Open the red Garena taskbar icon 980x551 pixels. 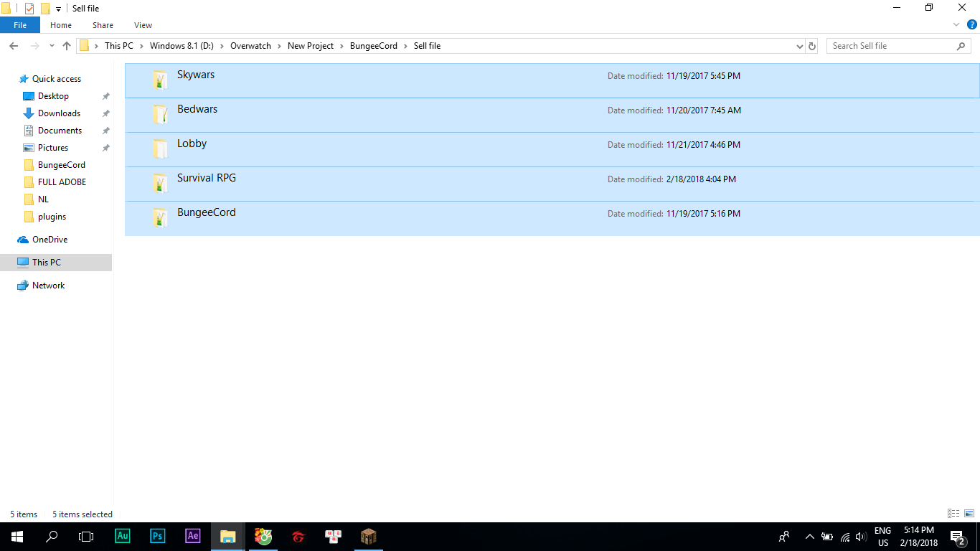pos(298,537)
